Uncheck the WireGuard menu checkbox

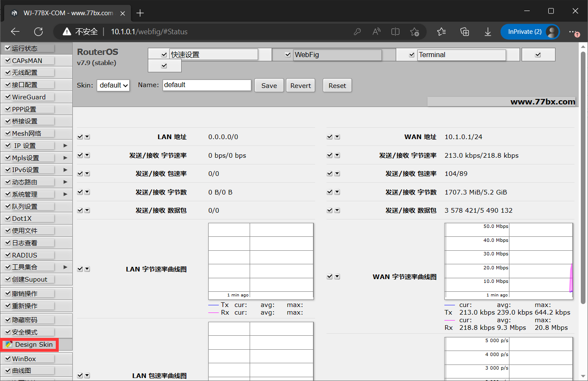pyautogui.click(x=8, y=97)
